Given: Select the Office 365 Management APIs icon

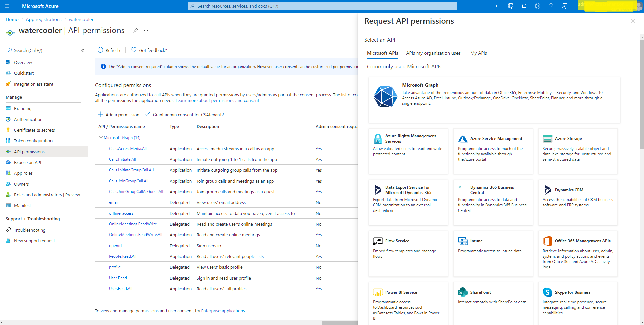Looking at the screenshot, I should 548,241.
